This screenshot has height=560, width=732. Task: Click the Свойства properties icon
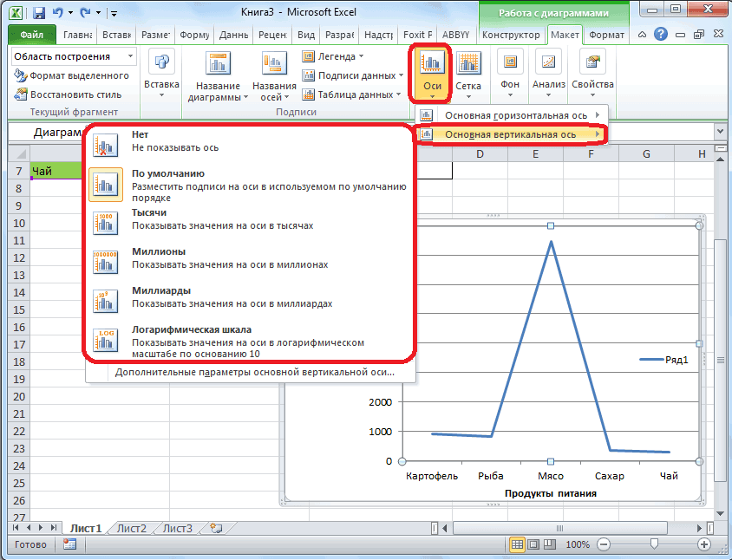(592, 63)
